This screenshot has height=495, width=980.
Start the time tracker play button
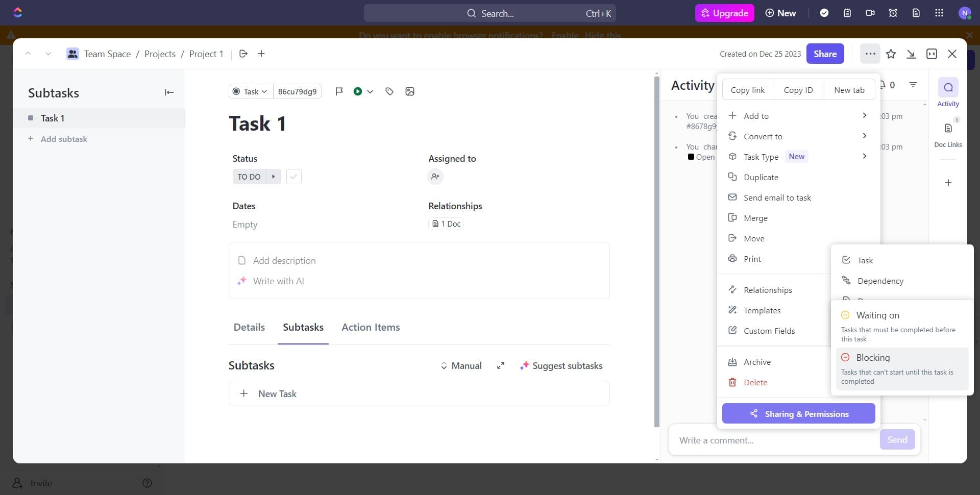358,91
